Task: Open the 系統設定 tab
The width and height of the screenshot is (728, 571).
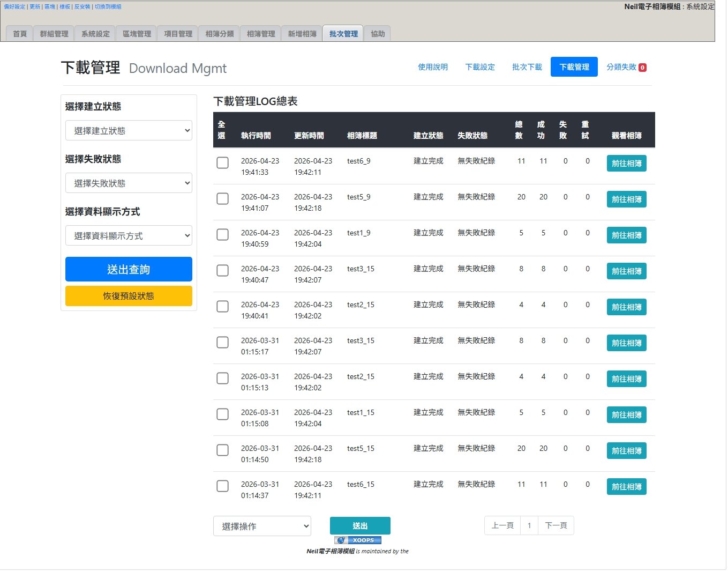Action: point(95,34)
